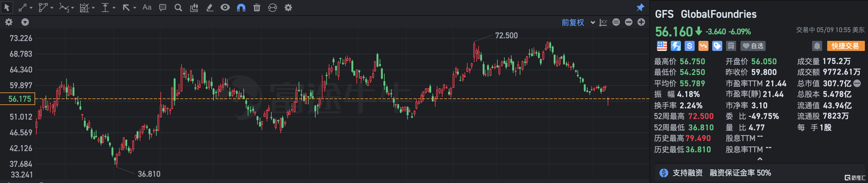Click the blue price tag icon
Image resolution: width=868 pixels, height=183 pixels.
(717, 46)
